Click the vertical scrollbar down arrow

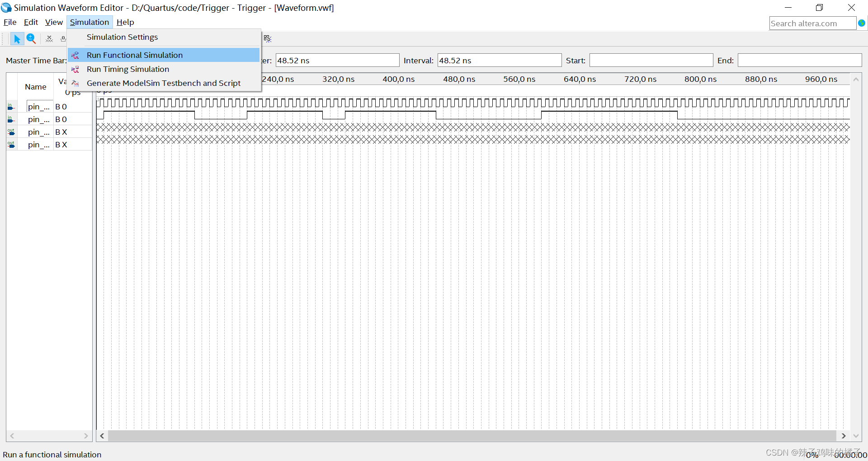pyautogui.click(x=856, y=436)
